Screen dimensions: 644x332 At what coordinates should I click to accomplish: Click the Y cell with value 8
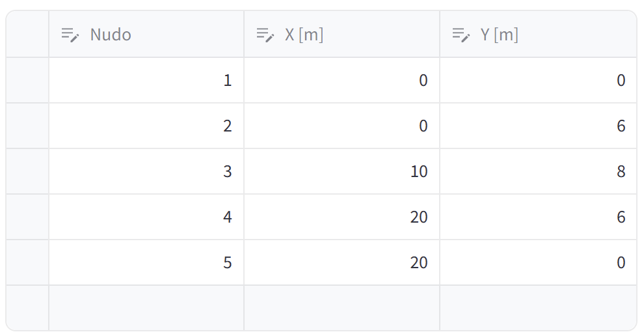point(538,171)
